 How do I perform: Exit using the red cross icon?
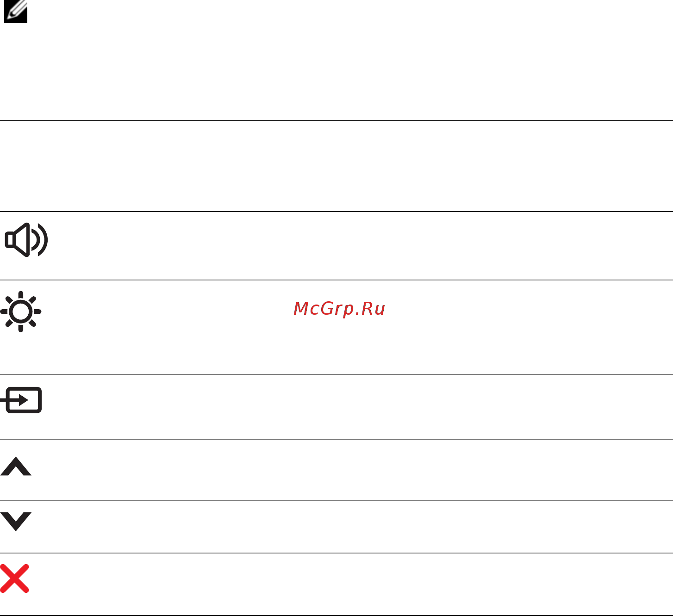click(x=15, y=579)
